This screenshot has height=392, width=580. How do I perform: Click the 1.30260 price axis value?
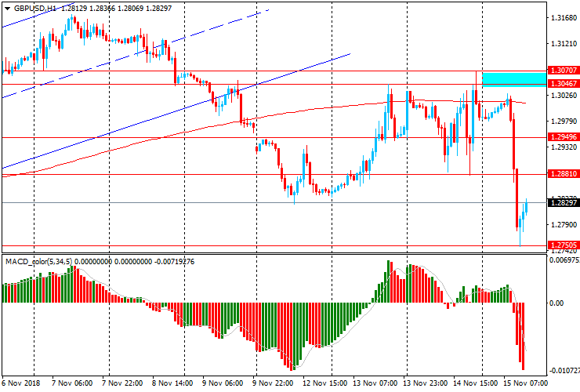click(x=564, y=96)
